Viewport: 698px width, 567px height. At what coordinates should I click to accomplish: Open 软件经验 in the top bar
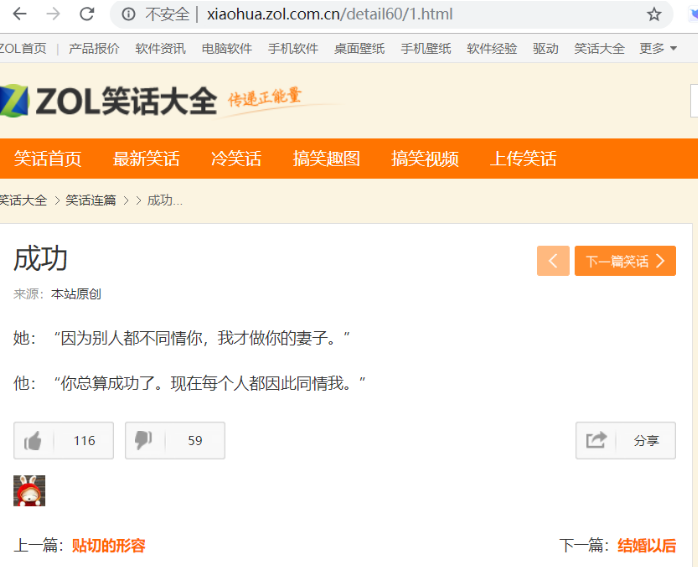(x=492, y=49)
